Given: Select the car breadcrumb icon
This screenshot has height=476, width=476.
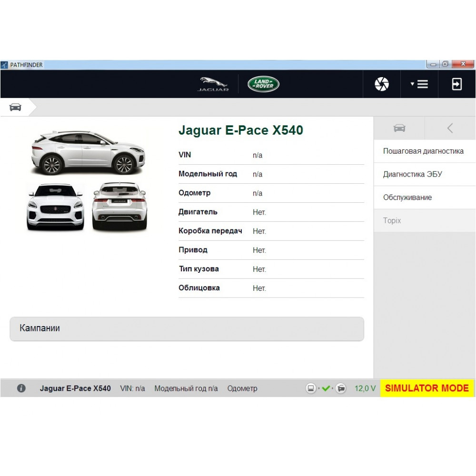Looking at the screenshot, I should [x=15, y=107].
